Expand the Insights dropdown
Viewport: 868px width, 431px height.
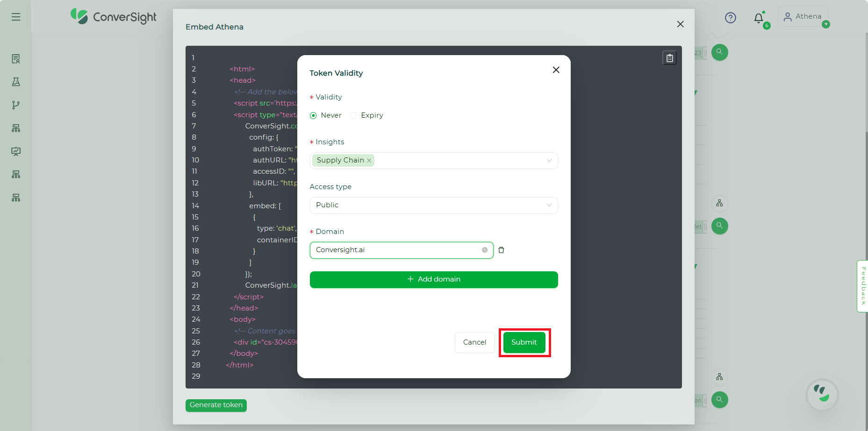click(549, 161)
